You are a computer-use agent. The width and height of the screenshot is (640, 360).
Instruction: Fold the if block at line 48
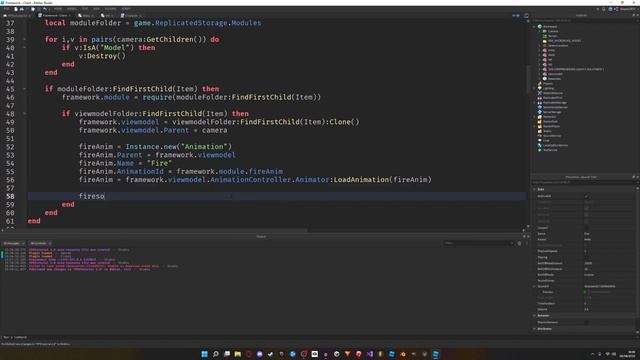24,113
